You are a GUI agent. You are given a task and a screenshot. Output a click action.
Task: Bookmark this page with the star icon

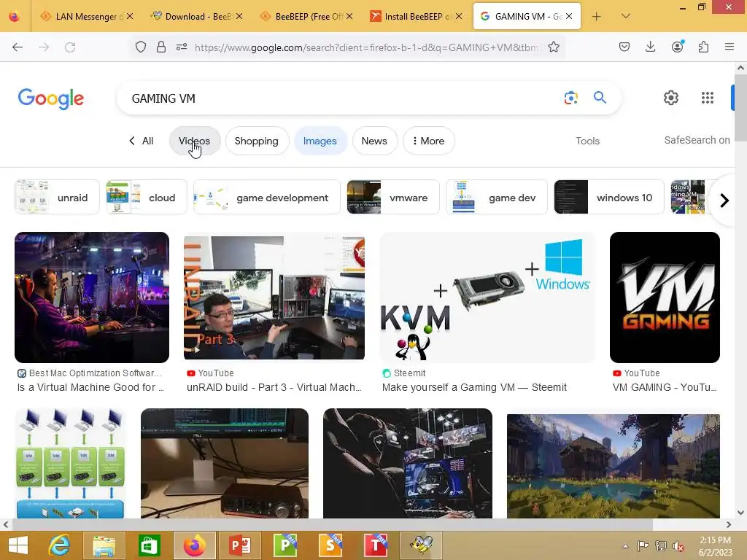click(554, 47)
